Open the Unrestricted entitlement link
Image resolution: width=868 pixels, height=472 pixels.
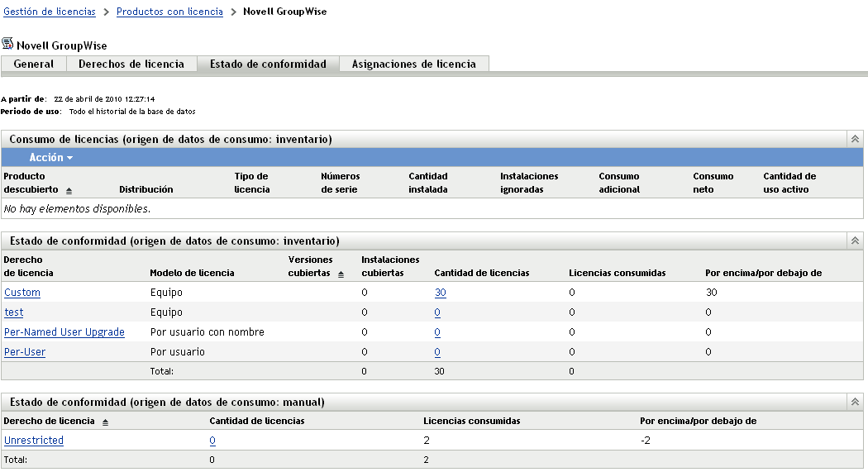34,441
